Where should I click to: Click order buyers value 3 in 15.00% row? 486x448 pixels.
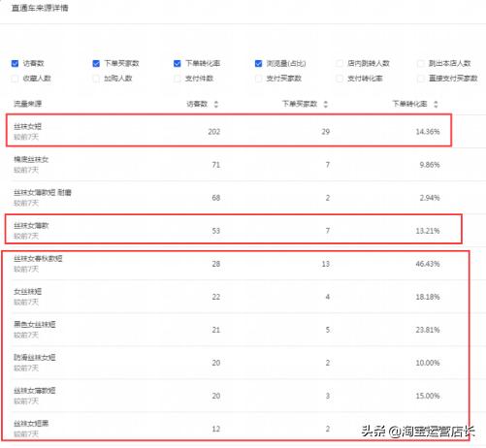click(x=328, y=396)
